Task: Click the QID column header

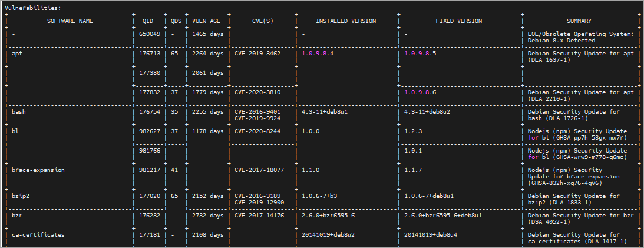Action: [147, 21]
